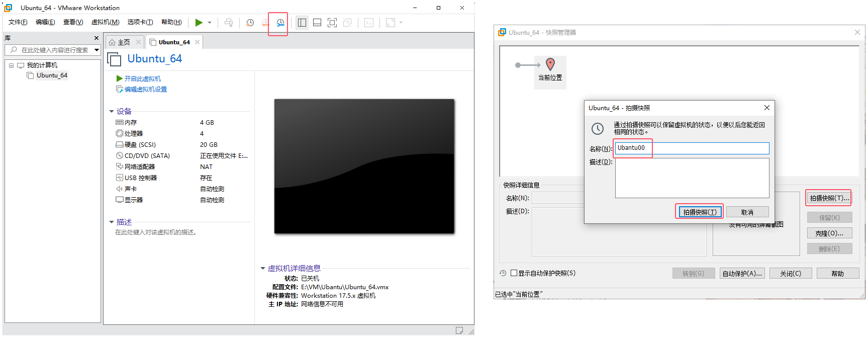
Task: Click 取消 in the take snapshot dialog
Action: [747, 212]
